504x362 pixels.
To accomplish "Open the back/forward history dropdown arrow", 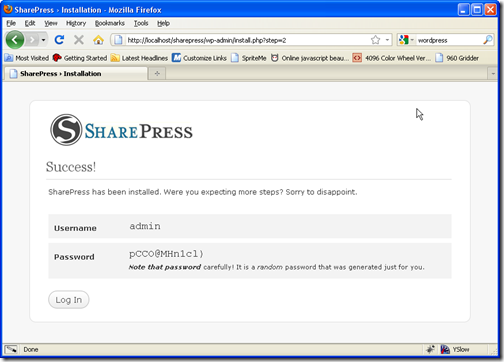I will [x=43, y=40].
